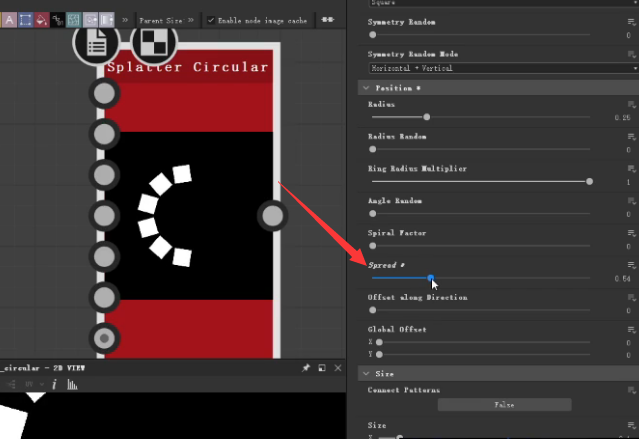Select the blue Frame tool icon
This screenshot has width=639, height=439.
coord(25,20)
